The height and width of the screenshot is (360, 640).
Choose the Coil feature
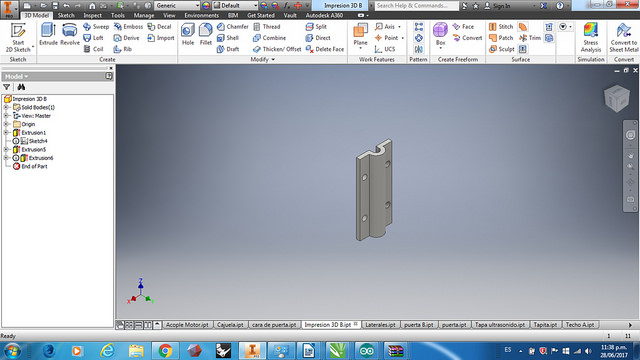point(93,49)
